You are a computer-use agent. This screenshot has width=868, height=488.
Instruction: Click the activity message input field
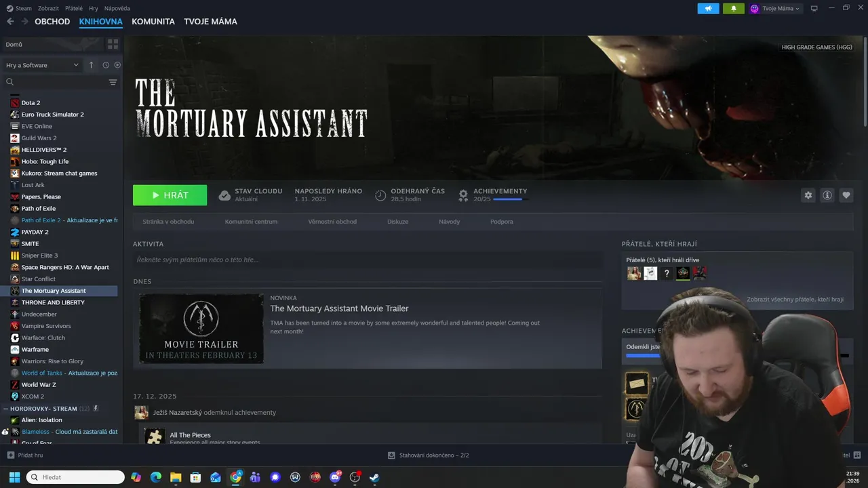point(368,260)
